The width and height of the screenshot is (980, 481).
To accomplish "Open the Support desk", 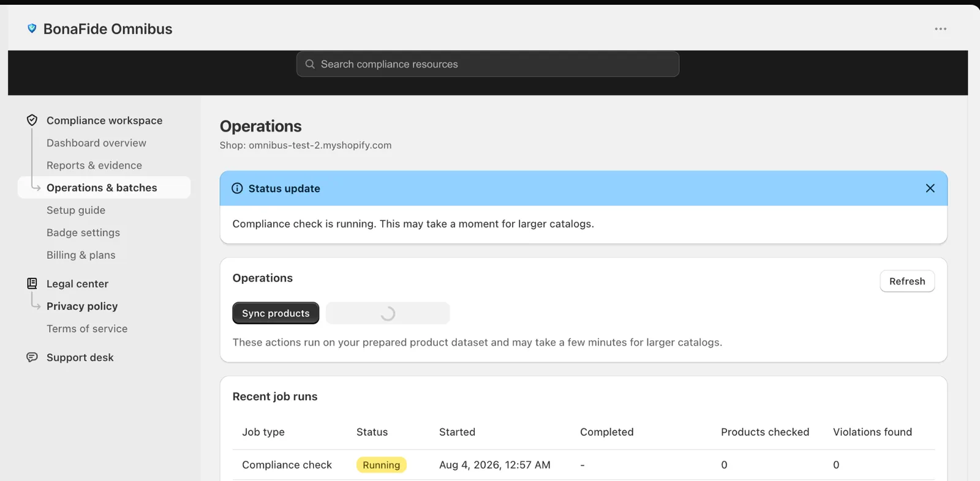I will point(80,357).
